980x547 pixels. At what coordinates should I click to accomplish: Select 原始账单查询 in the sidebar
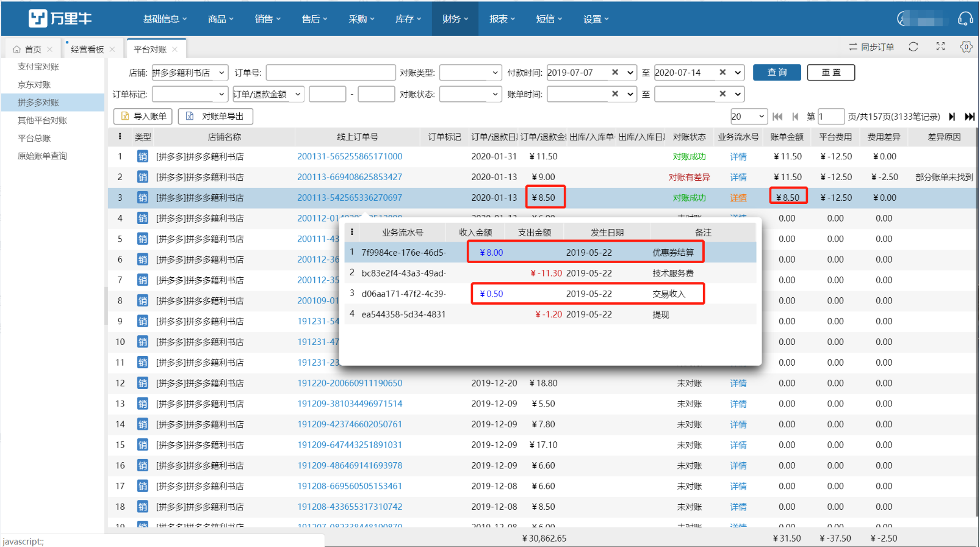[42, 156]
